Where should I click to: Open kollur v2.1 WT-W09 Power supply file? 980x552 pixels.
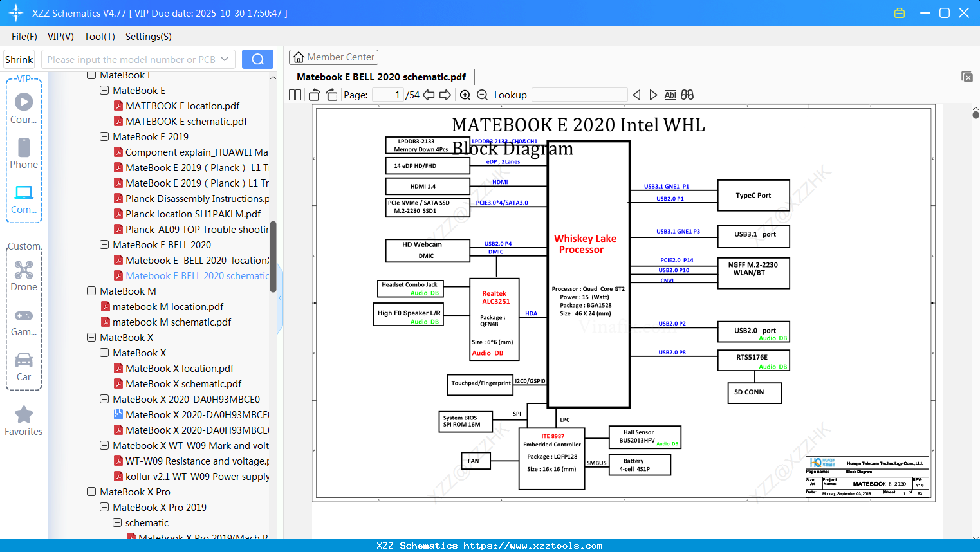click(x=192, y=477)
